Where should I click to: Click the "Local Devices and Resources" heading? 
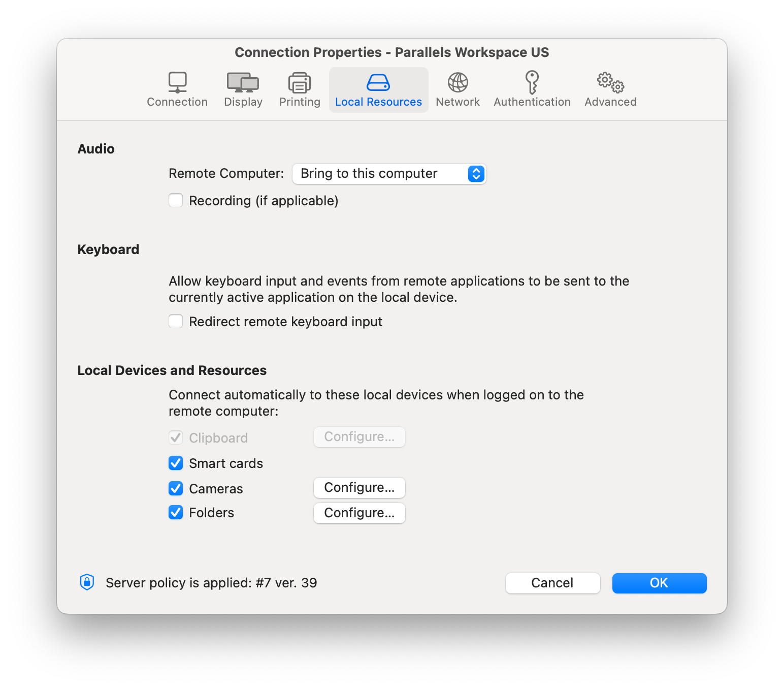(x=172, y=370)
